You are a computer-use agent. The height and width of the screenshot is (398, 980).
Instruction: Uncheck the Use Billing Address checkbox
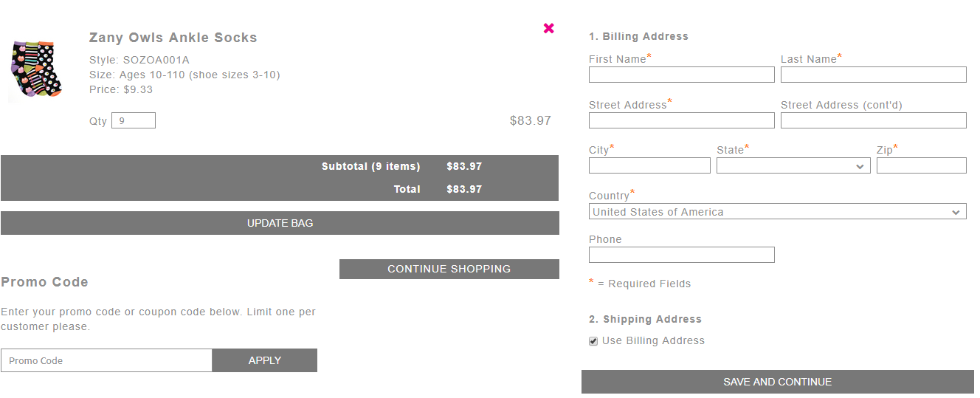point(593,341)
